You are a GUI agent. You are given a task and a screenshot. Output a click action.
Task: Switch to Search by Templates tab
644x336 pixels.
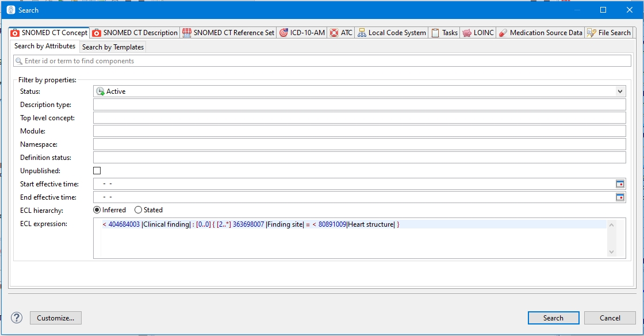point(113,47)
